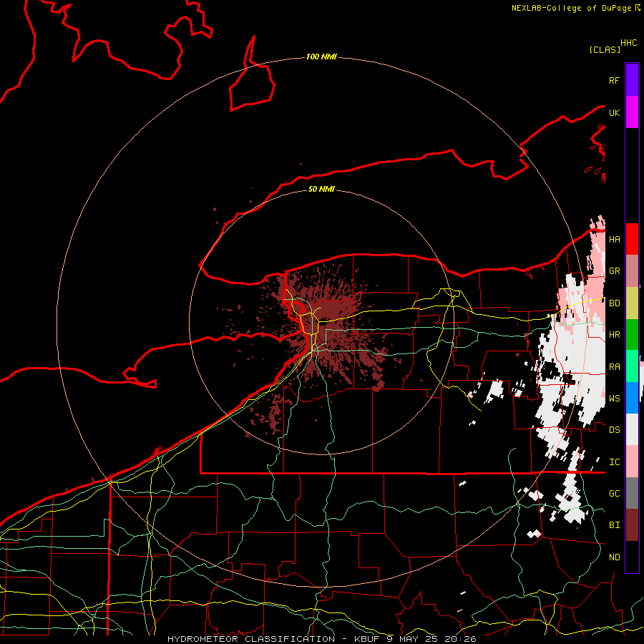644x644 pixels.
Task: Click the "9 MAY 25" date text
Action: [x=414, y=639]
